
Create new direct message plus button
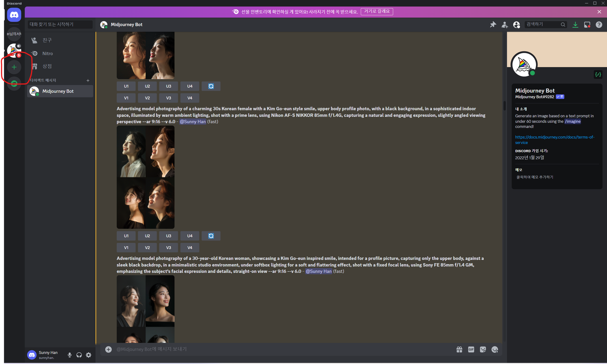point(88,80)
